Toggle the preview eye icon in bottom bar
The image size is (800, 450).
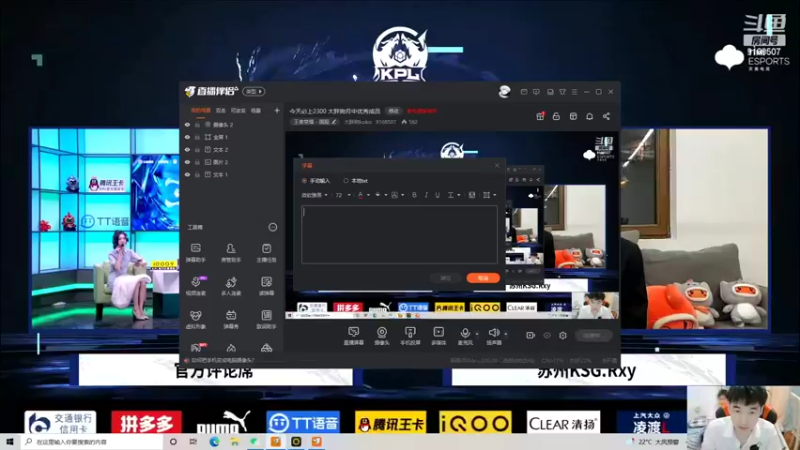coord(547,335)
